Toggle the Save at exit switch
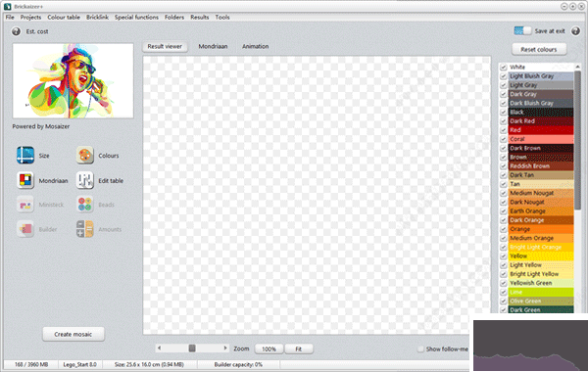 point(522,30)
